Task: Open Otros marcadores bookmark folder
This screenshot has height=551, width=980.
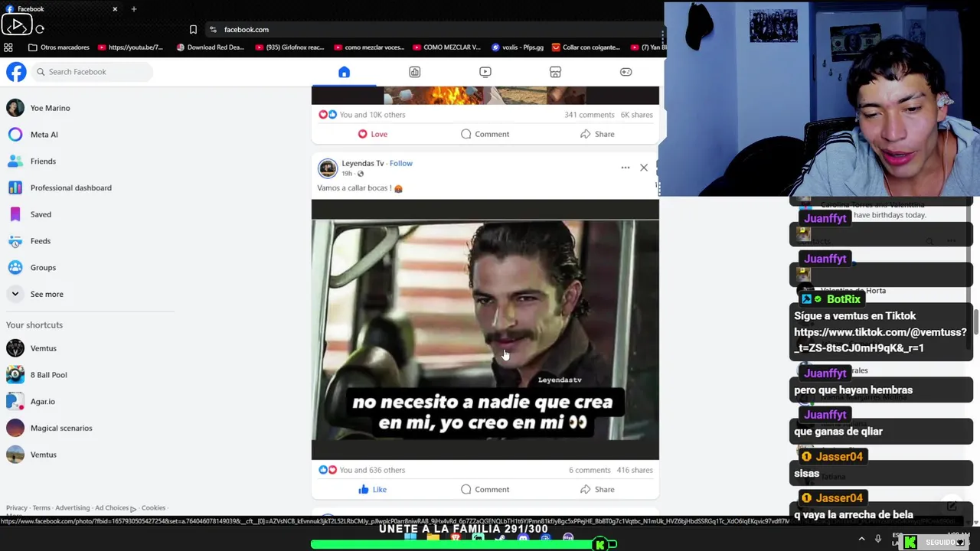Action: pos(59,47)
